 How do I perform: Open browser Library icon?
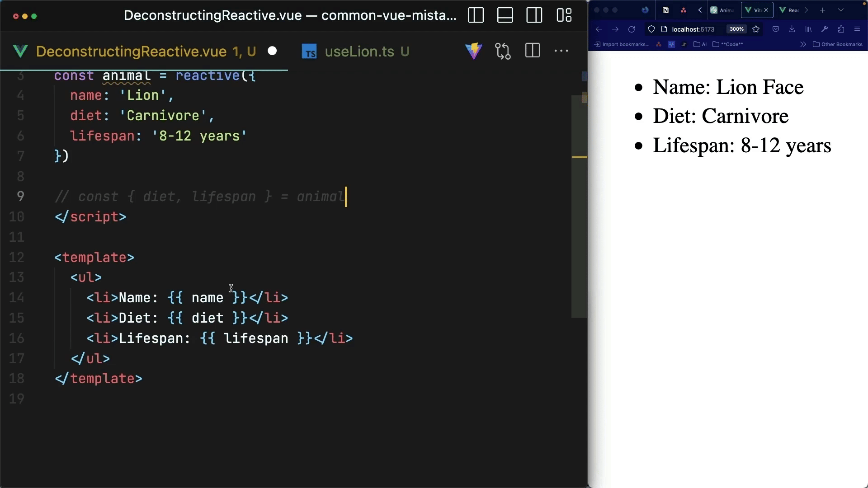tap(808, 29)
